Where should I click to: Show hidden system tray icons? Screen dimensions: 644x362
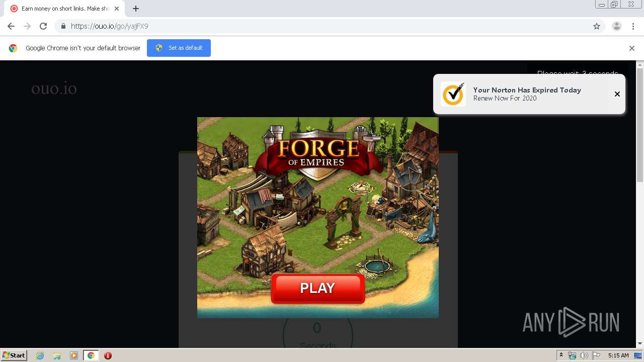561,355
